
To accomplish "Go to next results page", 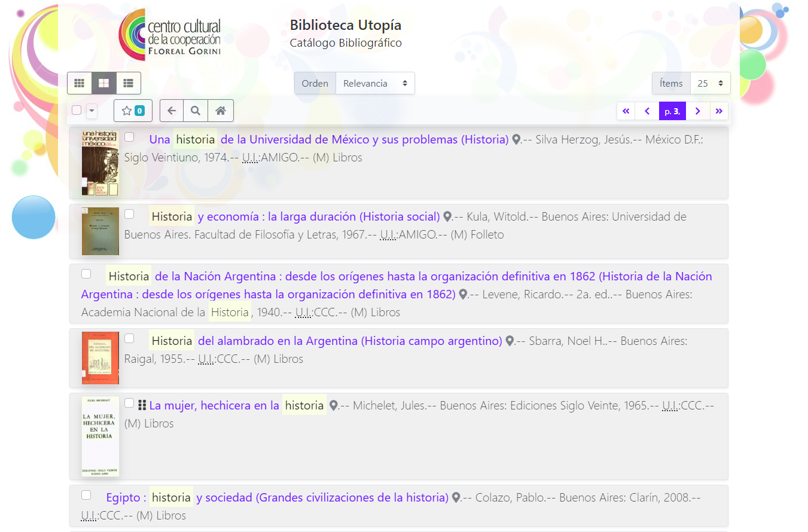I will [697, 111].
